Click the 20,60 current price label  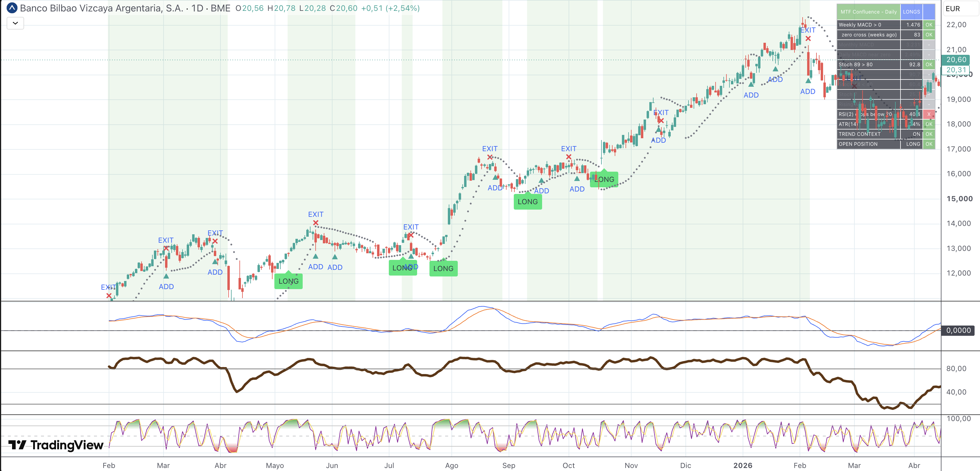click(955, 60)
